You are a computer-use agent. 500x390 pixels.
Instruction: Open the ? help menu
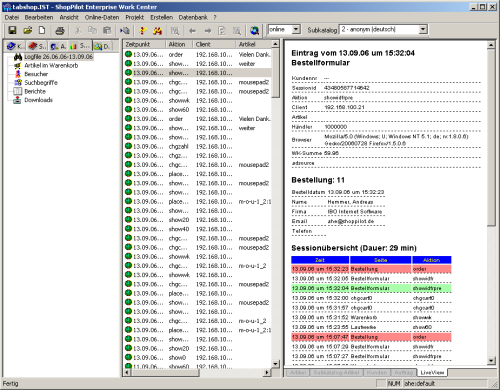coord(215,17)
